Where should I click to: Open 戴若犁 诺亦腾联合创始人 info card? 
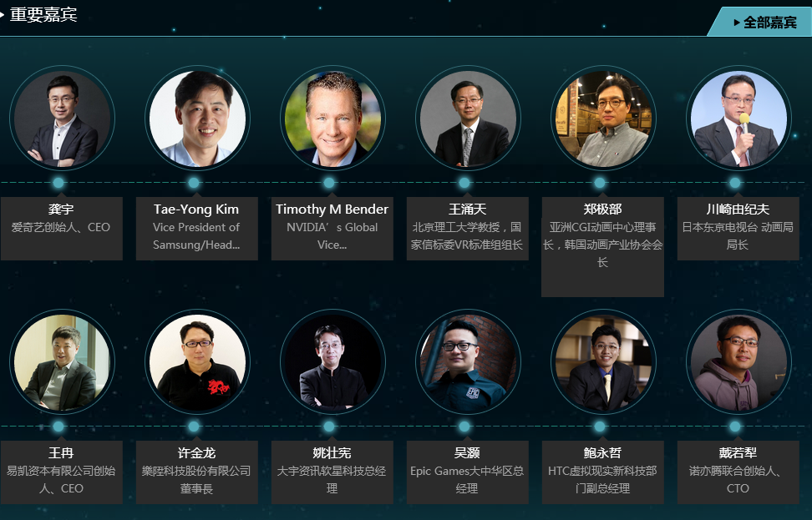tap(738, 472)
